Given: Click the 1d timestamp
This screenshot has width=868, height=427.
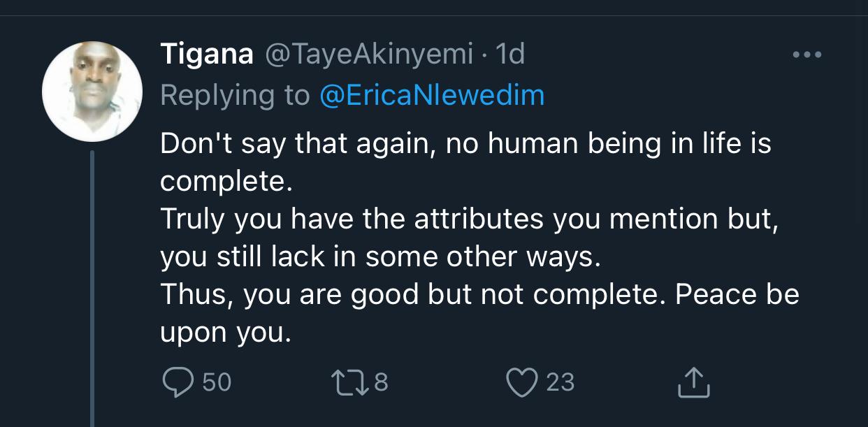Looking at the screenshot, I should (509, 55).
